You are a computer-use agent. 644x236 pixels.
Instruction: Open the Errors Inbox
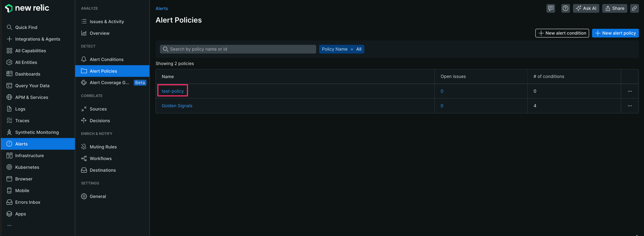pos(27,202)
